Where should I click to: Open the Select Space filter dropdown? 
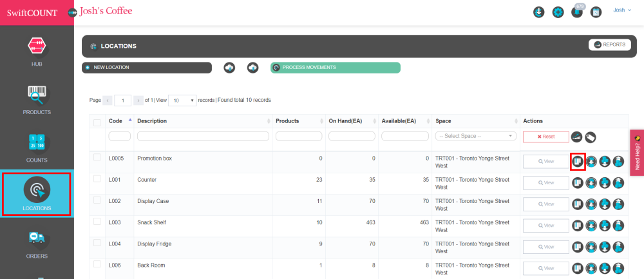pyautogui.click(x=476, y=136)
